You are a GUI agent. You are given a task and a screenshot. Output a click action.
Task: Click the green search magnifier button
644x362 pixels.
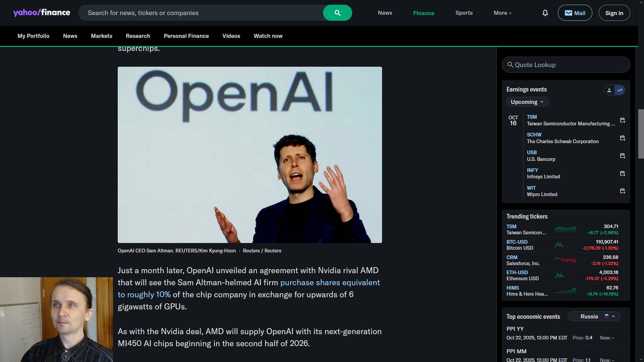[x=337, y=13]
